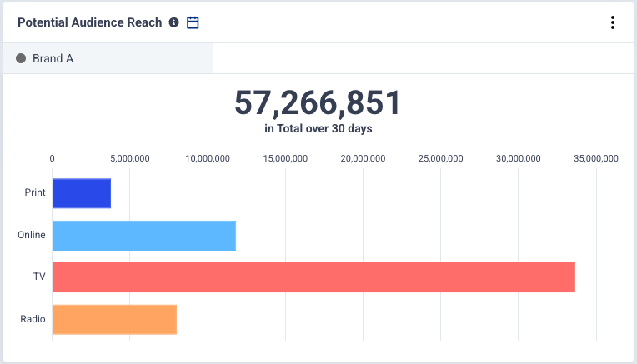The image size is (637, 364).
Task: Click the 57,266,851 total reach number
Action: click(318, 103)
